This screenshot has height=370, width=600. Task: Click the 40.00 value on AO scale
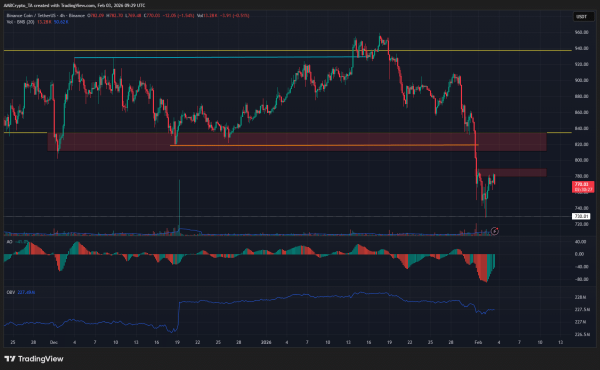coord(580,242)
